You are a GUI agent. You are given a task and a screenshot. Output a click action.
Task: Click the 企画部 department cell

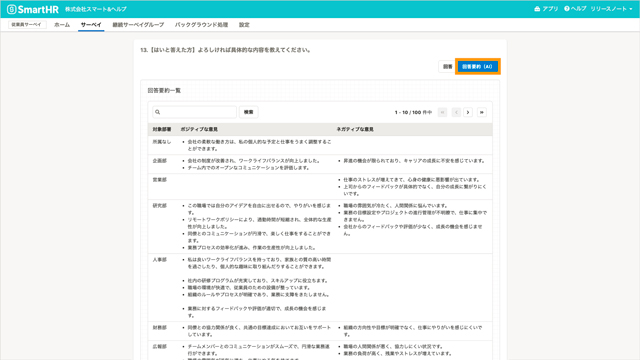(x=160, y=161)
